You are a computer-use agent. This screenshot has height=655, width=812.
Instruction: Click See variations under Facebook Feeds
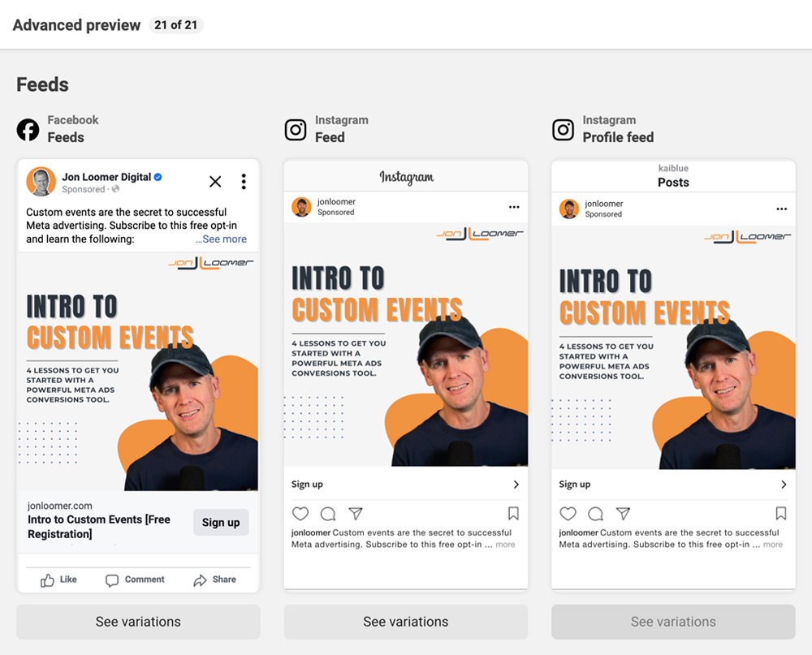point(138,622)
